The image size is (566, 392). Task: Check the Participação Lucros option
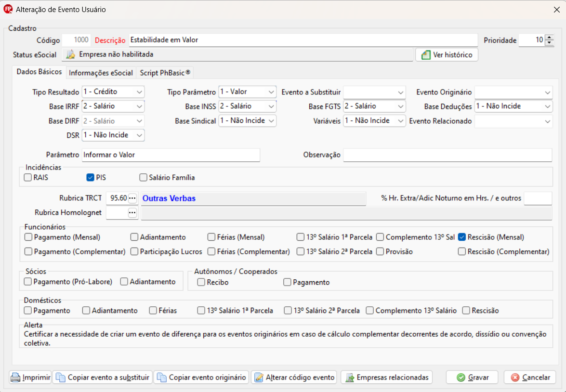(x=134, y=251)
